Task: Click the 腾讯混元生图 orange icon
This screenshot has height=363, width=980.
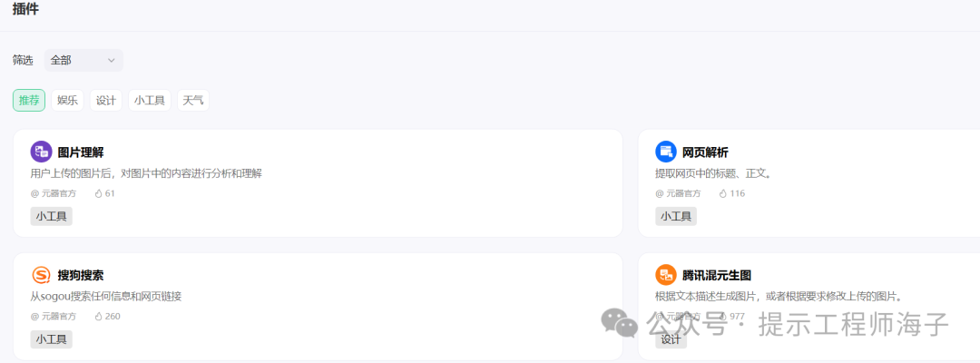Action: [666, 275]
